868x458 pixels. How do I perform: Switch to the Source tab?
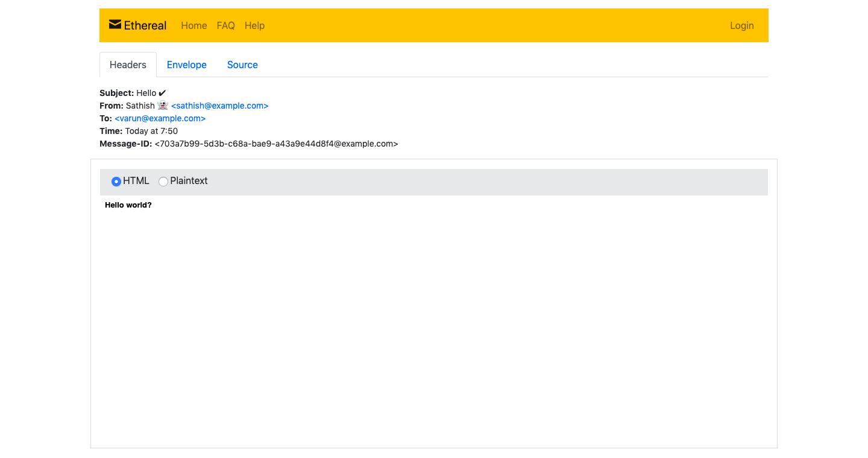tap(242, 65)
